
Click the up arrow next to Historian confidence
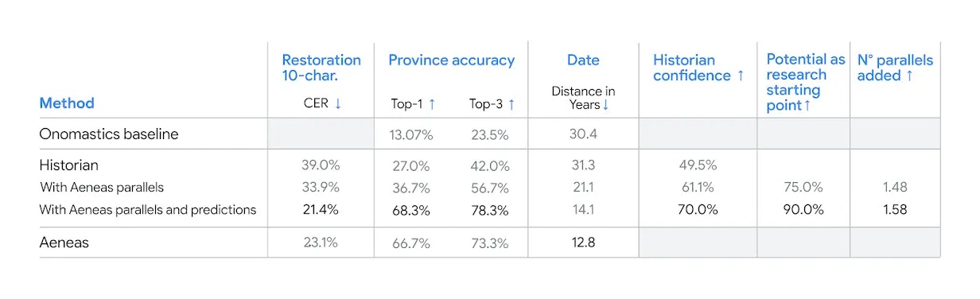click(741, 76)
